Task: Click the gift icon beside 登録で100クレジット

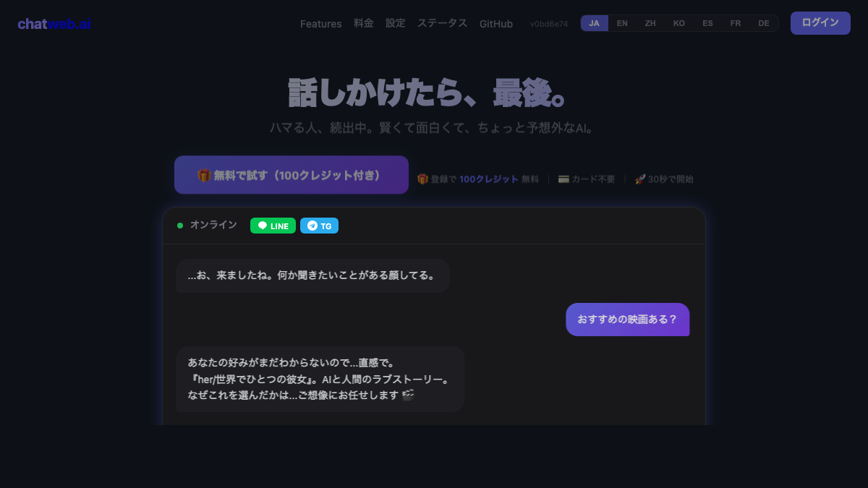Action: point(422,179)
